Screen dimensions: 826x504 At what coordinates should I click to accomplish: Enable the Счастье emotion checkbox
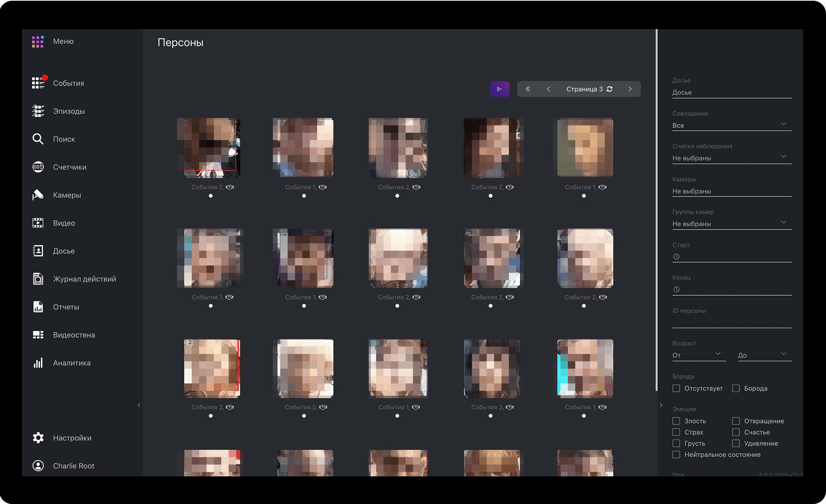tap(736, 432)
